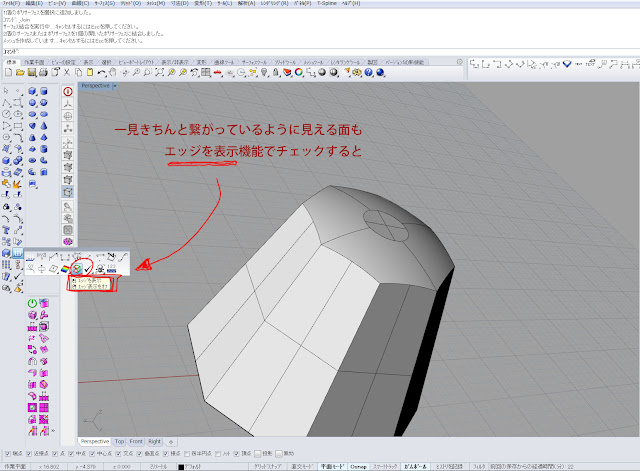Viewport: 640px width, 471px height.
Task: Toggle グリッドスナップ in status bar
Action: [x=267, y=467]
